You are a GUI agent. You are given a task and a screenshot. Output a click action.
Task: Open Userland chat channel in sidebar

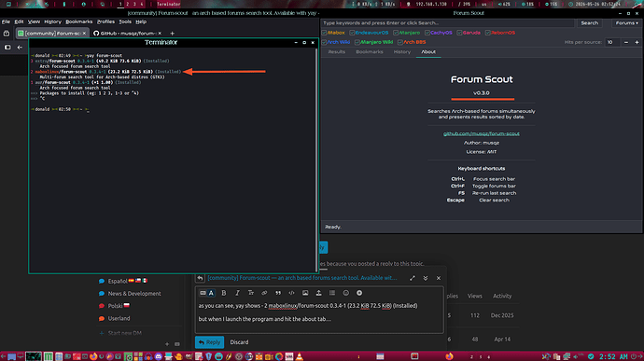click(x=114, y=318)
